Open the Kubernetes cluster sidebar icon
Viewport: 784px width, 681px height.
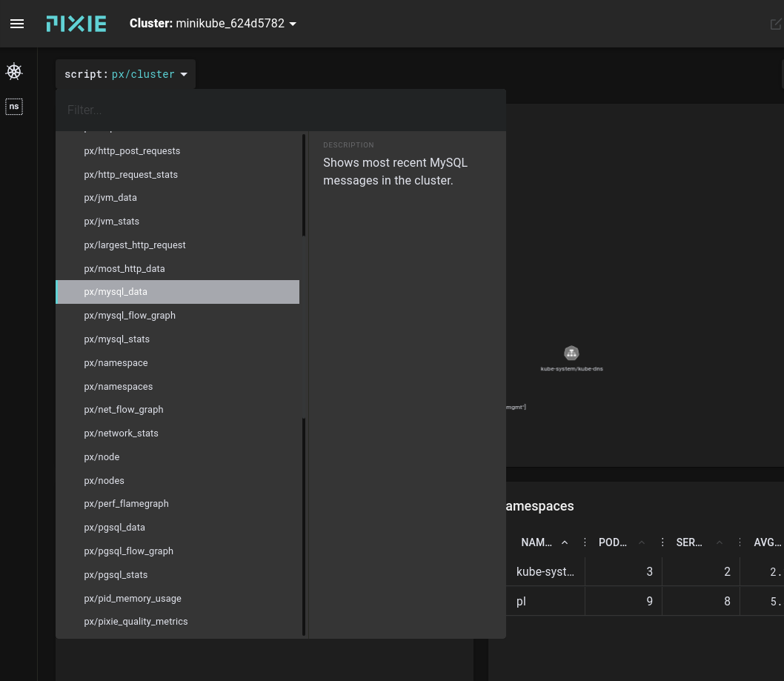click(14, 72)
